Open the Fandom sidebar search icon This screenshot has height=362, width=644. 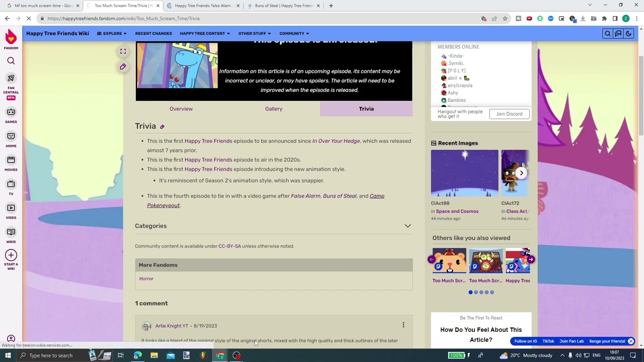(11, 61)
